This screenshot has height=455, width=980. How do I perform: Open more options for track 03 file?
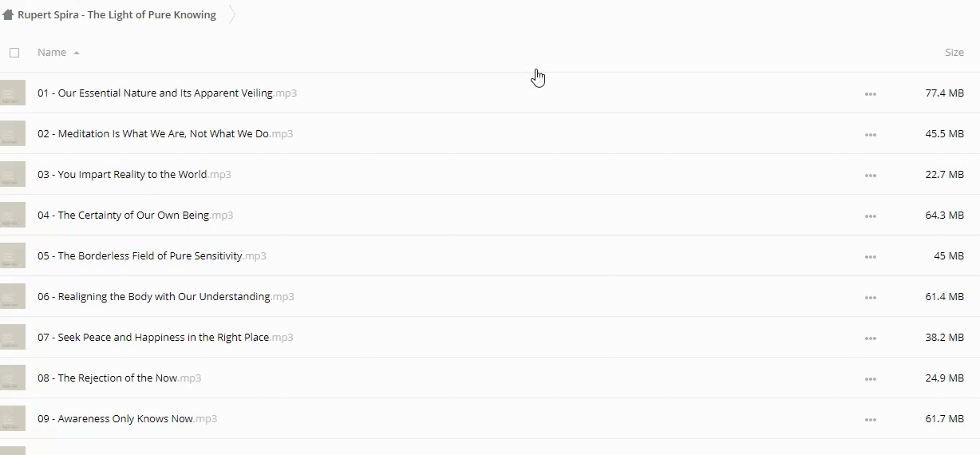(x=870, y=176)
